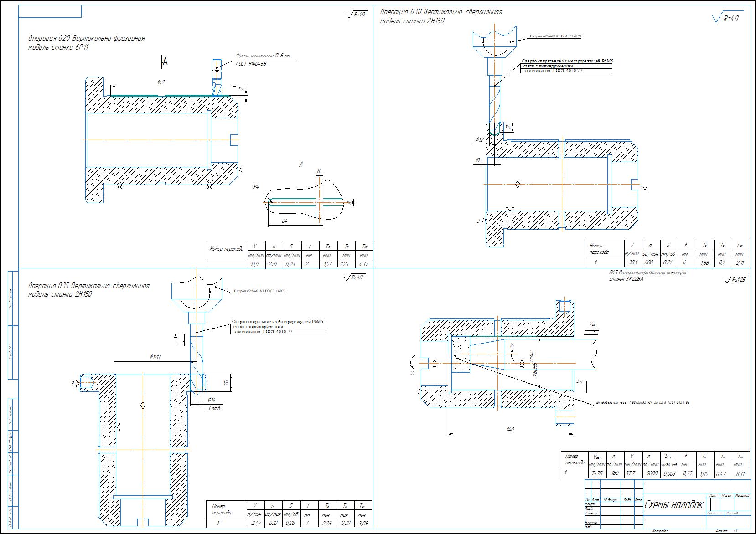756x534 pixels.
Task: Click the 140 length dimension in Operation 045
Action: pos(510,429)
